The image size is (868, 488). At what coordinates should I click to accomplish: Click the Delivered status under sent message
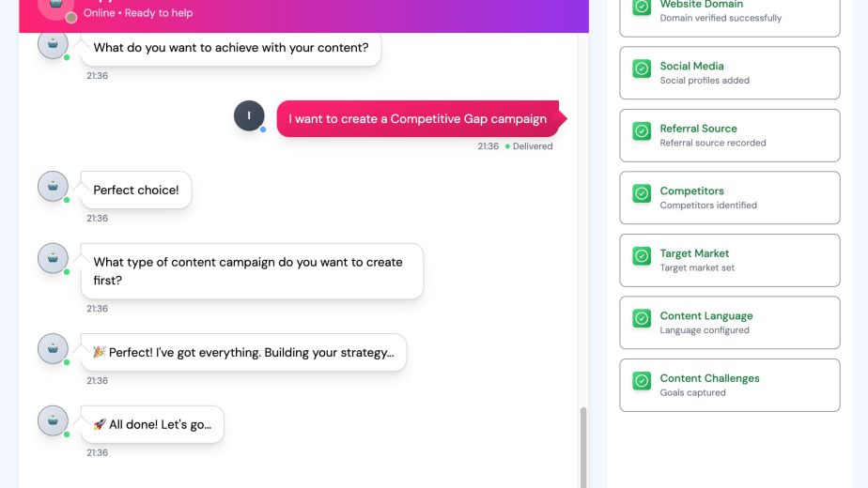point(532,146)
